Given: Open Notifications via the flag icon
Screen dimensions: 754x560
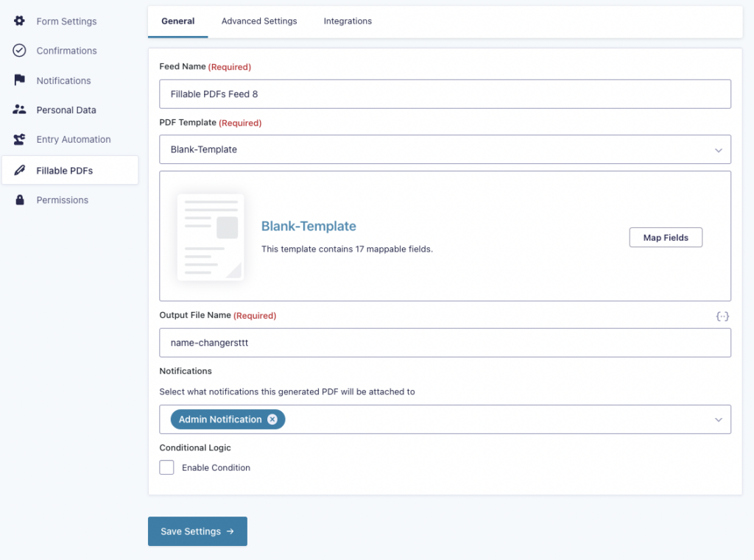Looking at the screenshot, I should (18, 80).
